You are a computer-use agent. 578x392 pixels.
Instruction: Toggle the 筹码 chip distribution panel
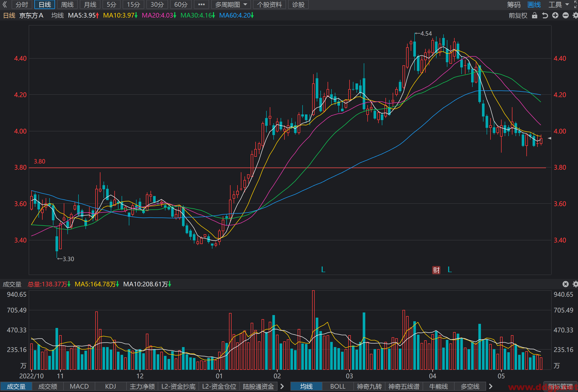click(x=514, y=4)
